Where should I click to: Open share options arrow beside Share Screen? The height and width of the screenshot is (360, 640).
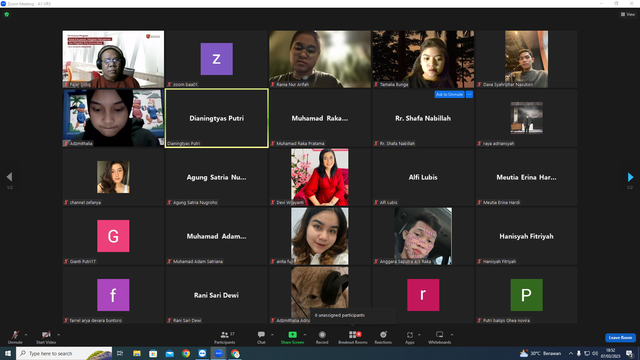(x=305, y=335)
